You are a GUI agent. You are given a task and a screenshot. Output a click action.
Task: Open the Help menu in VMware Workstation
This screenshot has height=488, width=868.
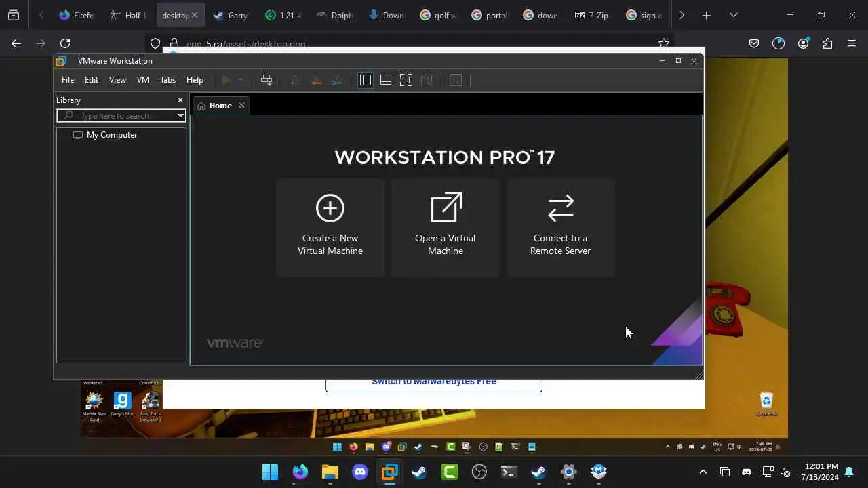pos(195,80)
